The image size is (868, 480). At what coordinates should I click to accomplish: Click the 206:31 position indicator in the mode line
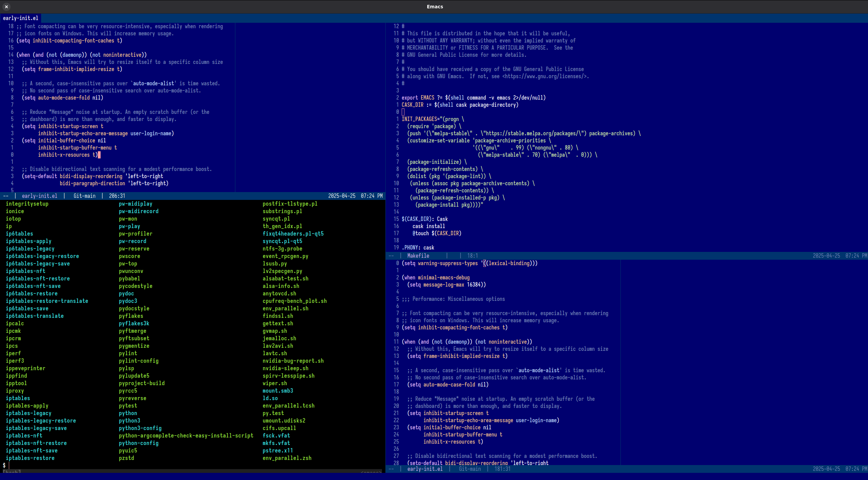point(117,196)
